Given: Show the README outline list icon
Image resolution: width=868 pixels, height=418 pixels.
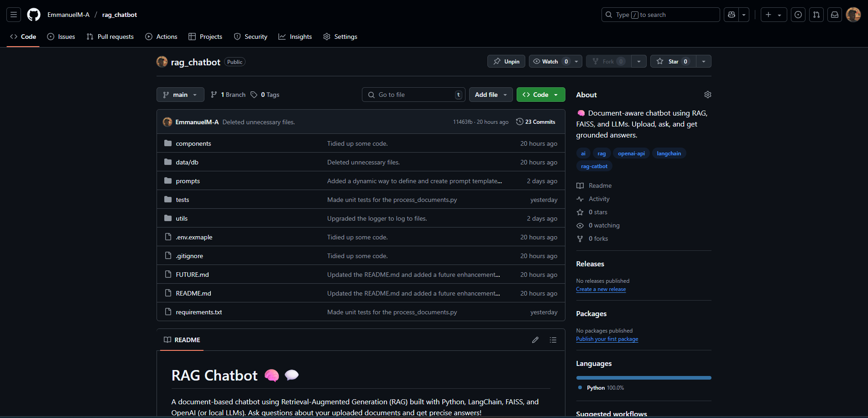Looking at the screenshot, I should [x=553, y=340].
